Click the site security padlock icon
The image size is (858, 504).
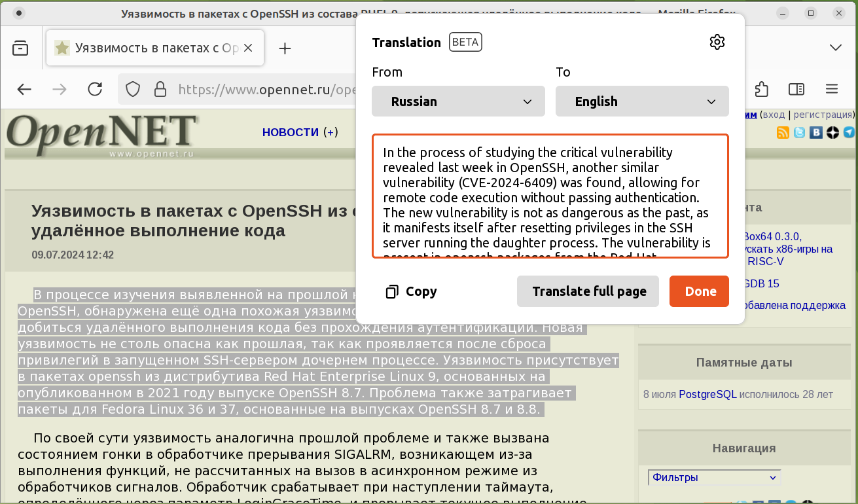[x=159, y=89]
